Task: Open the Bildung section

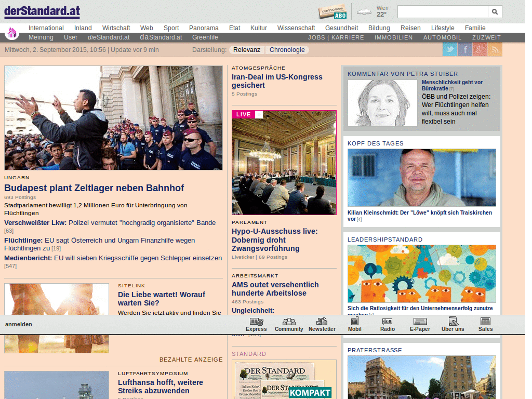Action: [379, 28]
